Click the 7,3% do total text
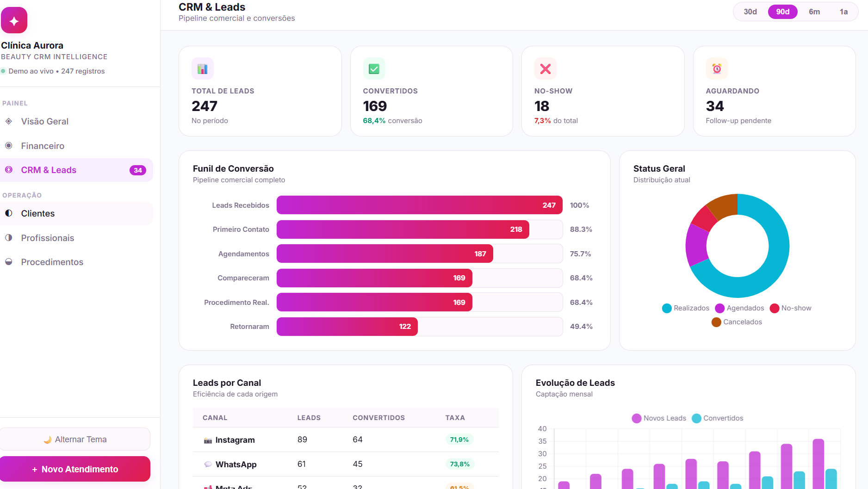The width and height of the screenshot is (868, 489). [x=556, y=121]
